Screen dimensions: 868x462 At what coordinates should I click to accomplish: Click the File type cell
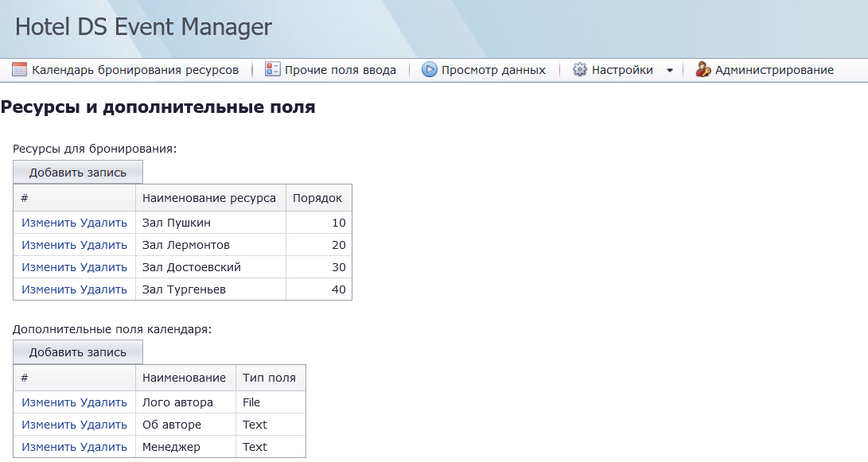[271, 402]
